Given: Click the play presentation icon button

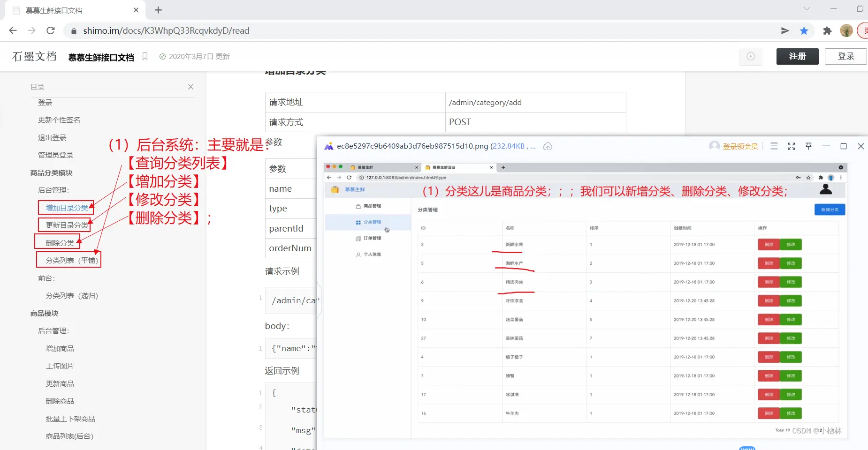Looking at the screenshot, I should point(750,56).
